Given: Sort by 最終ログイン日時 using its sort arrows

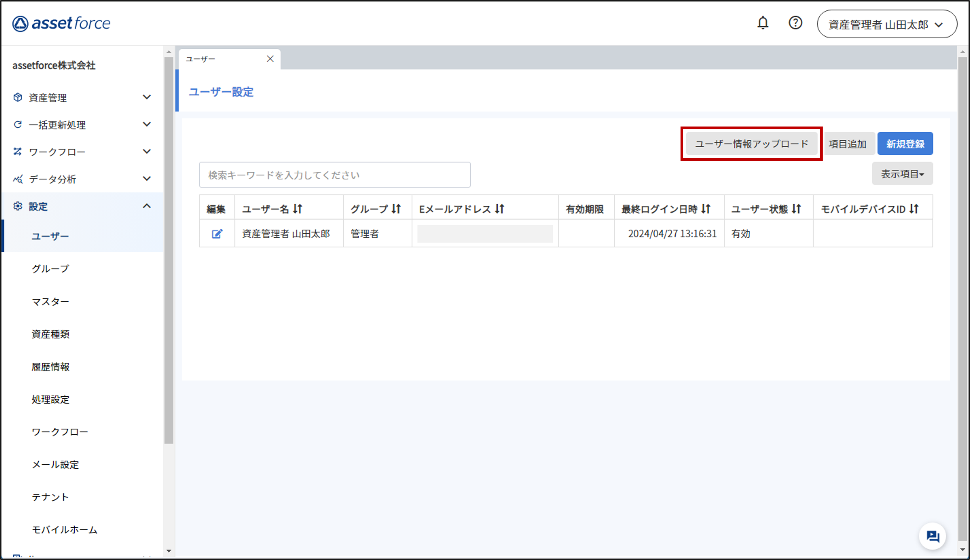Looking at the screenshot, I should [705, 209].
